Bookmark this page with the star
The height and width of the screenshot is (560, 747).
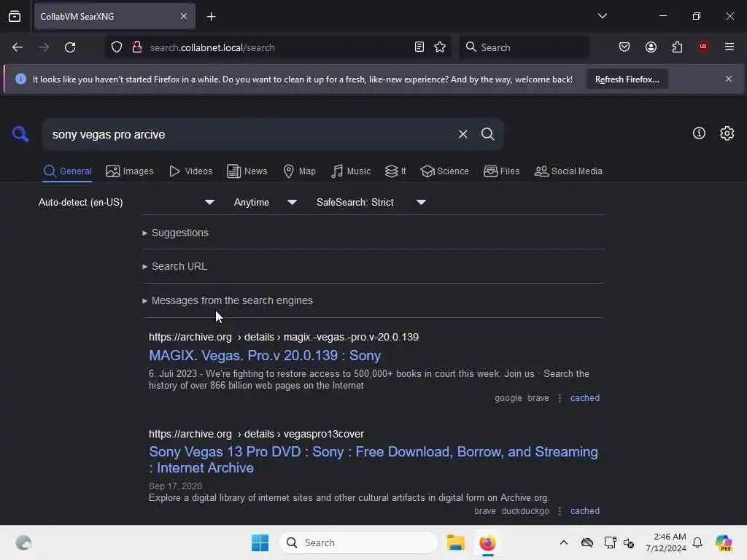click(x=440, y=47)
